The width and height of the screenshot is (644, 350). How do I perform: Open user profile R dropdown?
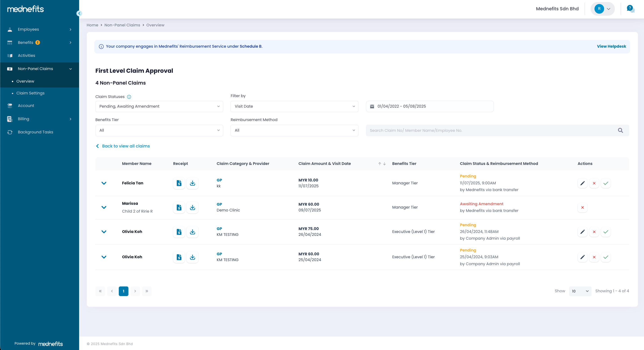point(603,9)
